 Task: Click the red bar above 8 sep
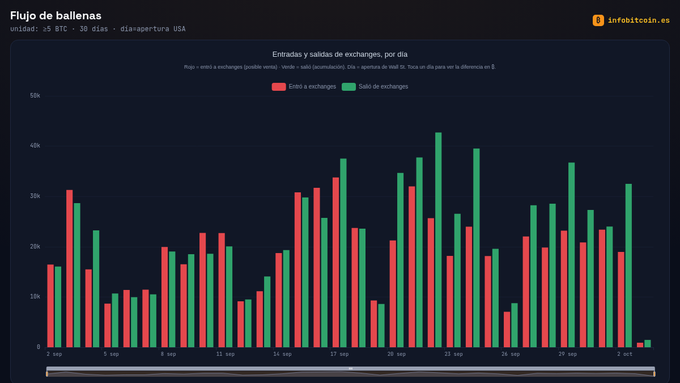point(164,297)
